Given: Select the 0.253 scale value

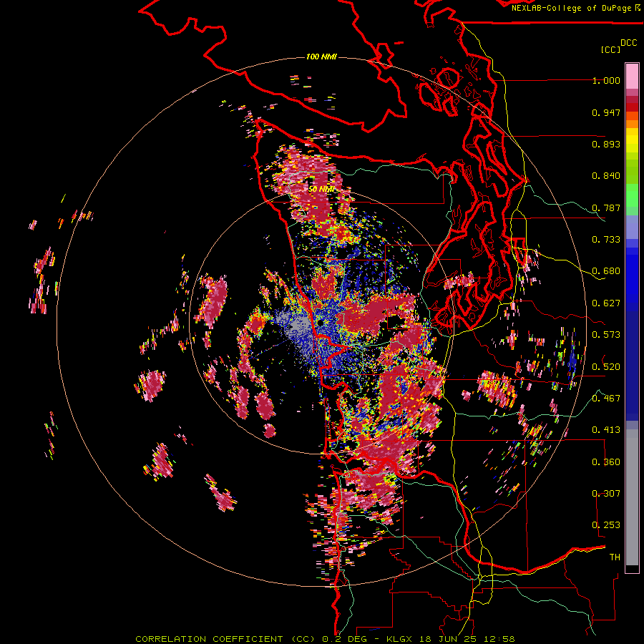Looking at the screenshot, I should (606, 525).
